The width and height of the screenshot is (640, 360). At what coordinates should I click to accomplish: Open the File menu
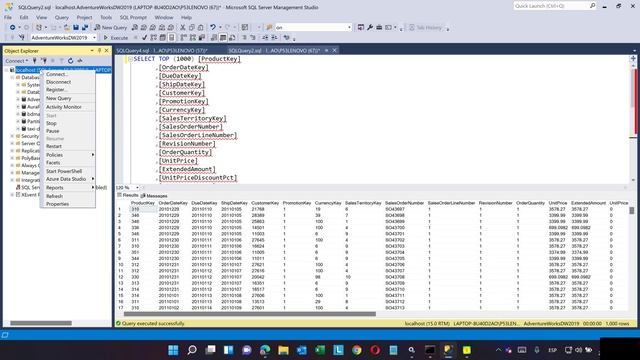[x=8, y=17]
